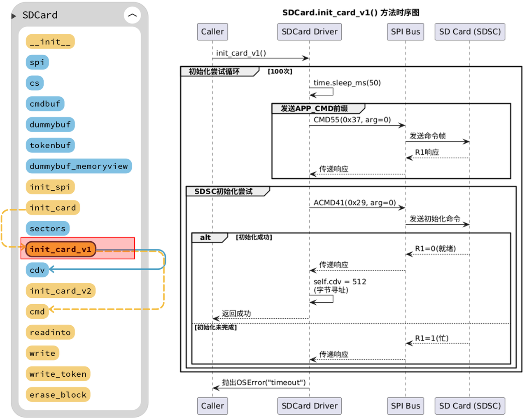Click the top SDCard Driver participant box
The width and height of the screenshot is (527, 420).
coord(310,32)
